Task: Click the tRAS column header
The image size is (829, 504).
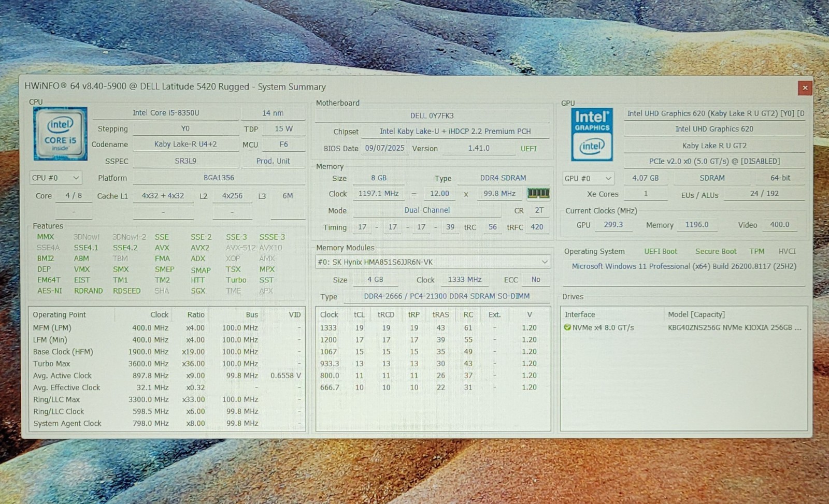Action: (441, 314)
